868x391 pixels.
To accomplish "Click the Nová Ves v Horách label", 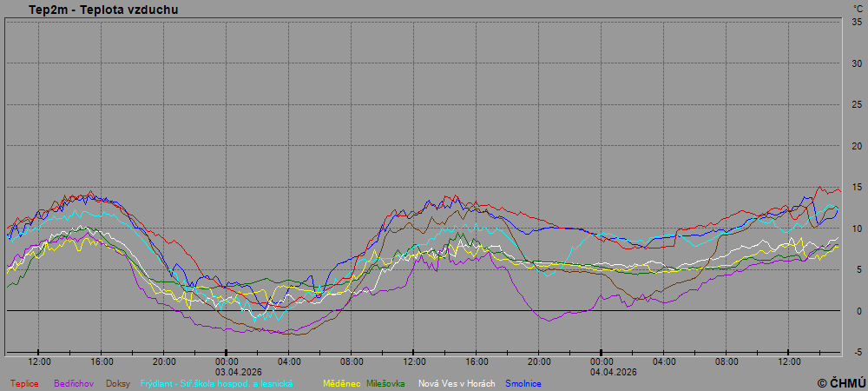I will tap(455, 383).
